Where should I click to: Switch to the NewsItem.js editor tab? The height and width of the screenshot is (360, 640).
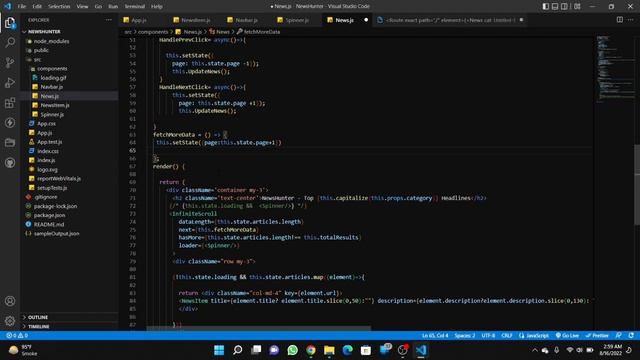point(196,20)
